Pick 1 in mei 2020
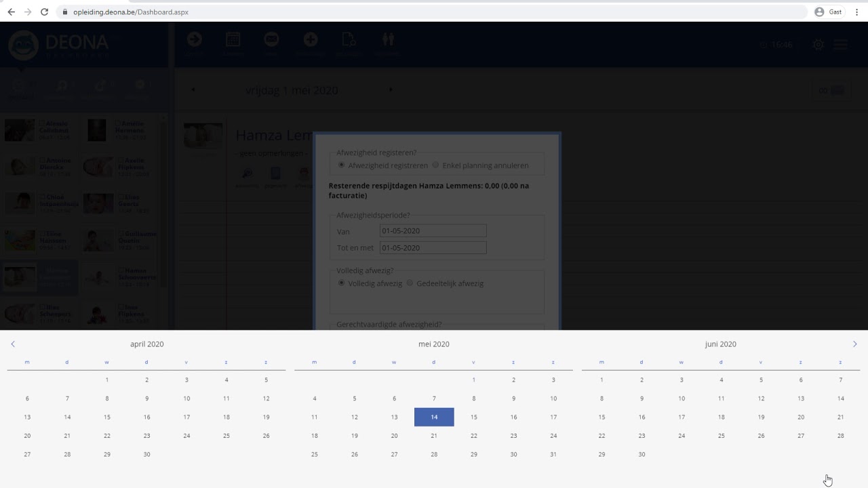The height and width of the screenshot is (488, 868). [x=473, y=380]
